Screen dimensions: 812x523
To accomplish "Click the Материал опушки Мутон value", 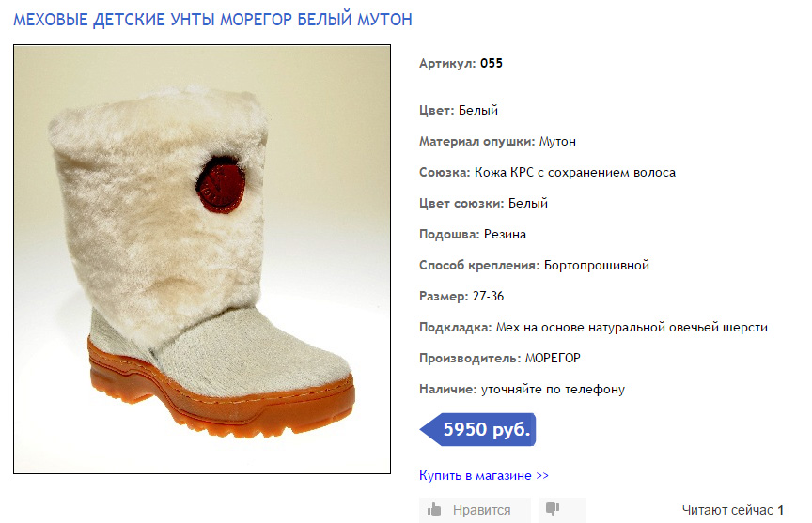I will 557,141.
